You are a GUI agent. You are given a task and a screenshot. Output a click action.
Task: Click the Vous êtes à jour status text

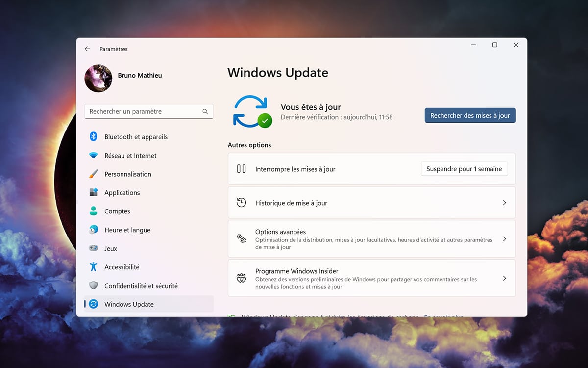pyautogui.click(x=311, y=107)
